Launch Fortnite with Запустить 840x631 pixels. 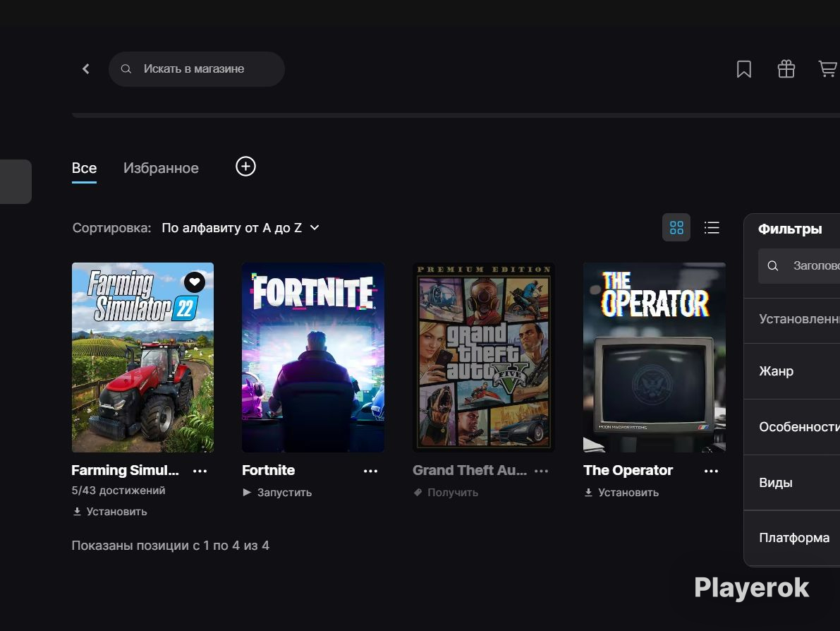pyautogui.click(x=277, y=493)
